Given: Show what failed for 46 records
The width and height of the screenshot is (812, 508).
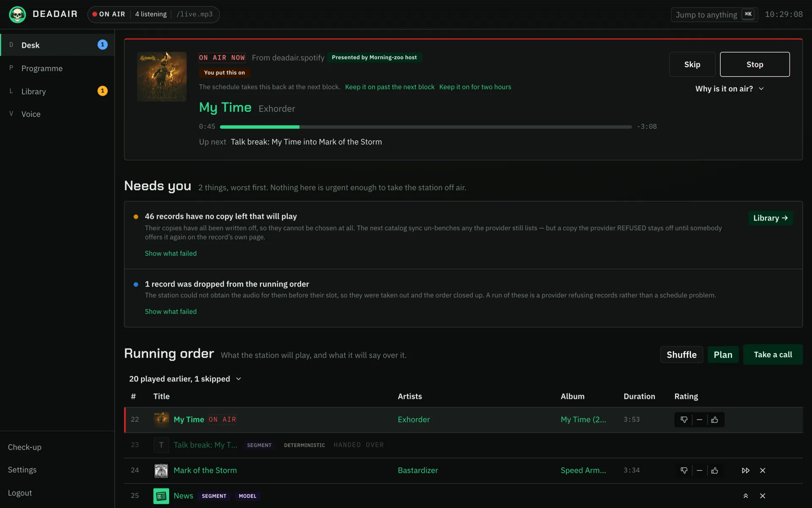Looking at the screenshot, I should (x=171, y=253).
